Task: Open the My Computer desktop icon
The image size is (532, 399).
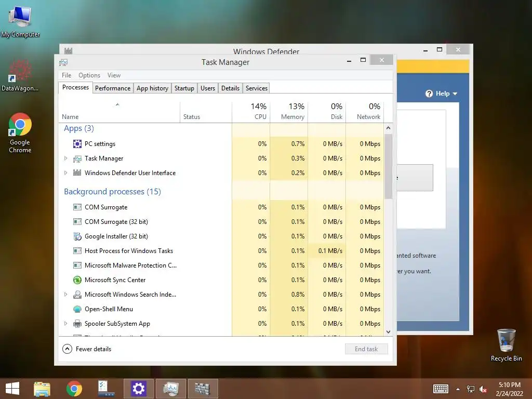Action: click(20, 21)
